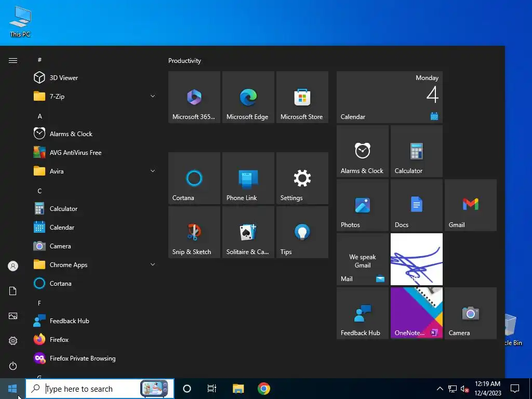Click the A letter group header
The width and height of the screenshot is (532, 399).
click(x=39, y=116)
